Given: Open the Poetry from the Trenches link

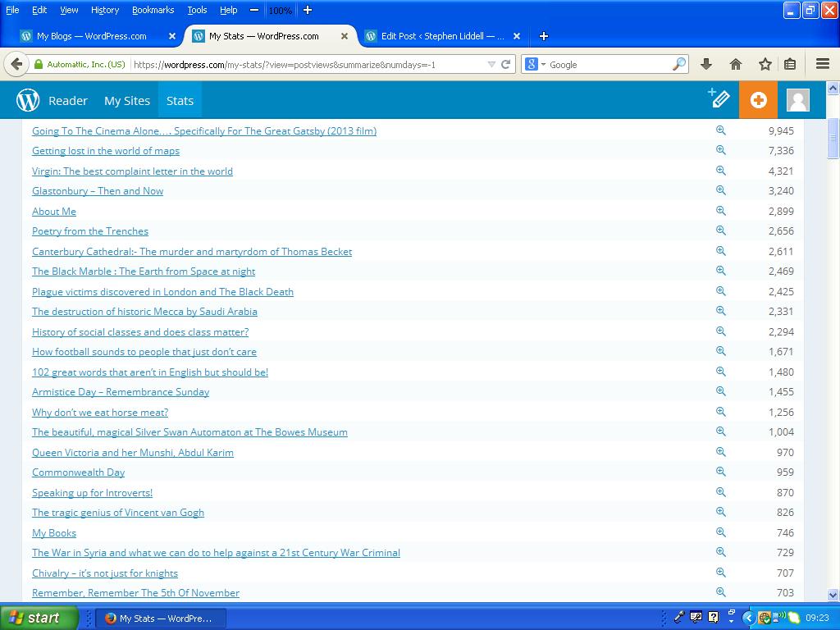Looking at the screenshot, I should (90, 231).
